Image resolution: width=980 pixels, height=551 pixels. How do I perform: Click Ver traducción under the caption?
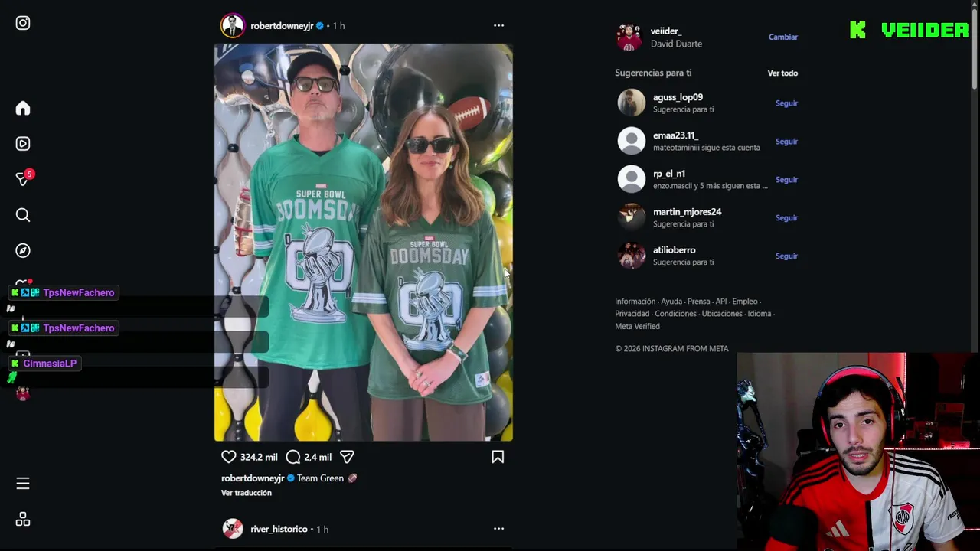tap(247, 493)
